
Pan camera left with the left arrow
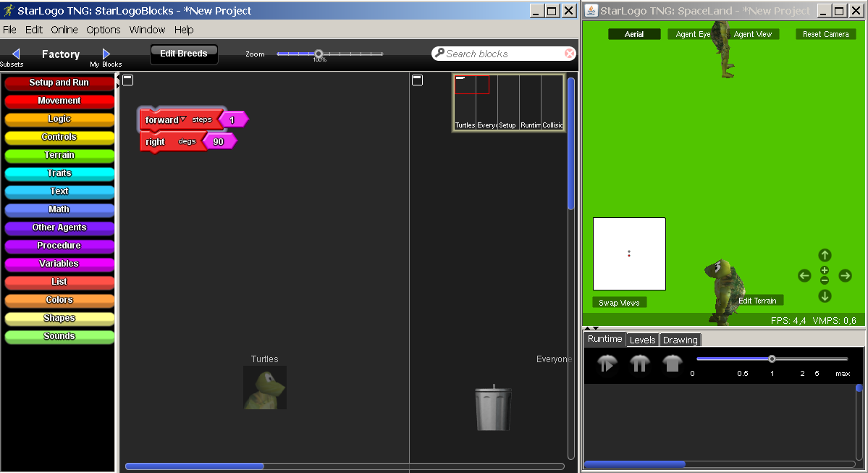coord(804,275)
